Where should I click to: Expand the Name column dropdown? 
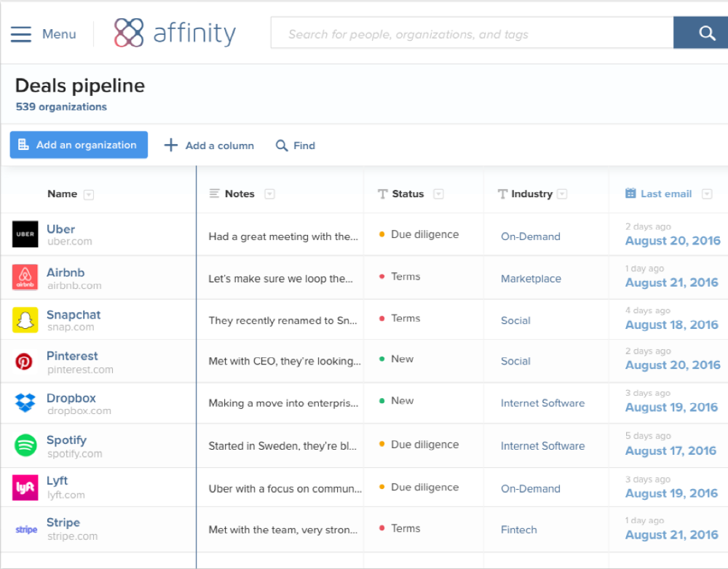coord(89,194)
